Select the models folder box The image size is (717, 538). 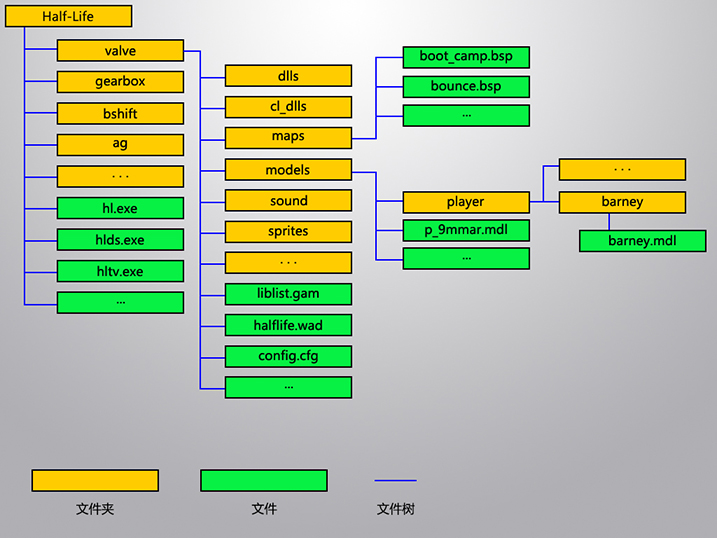pos(289,170)
